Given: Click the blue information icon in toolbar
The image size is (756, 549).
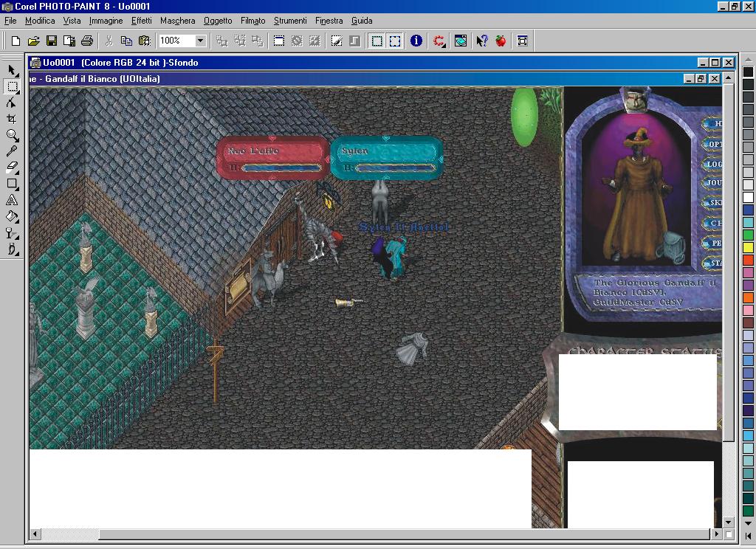Looking at the screenshot, I should [416, 41].
